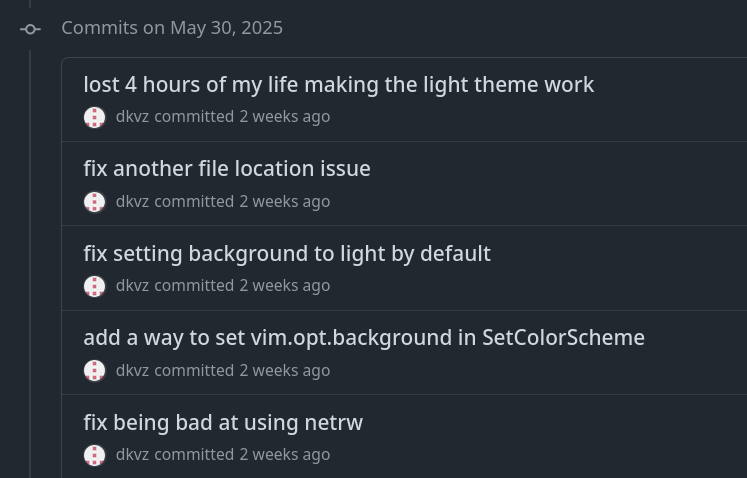Click dkvz avatar on netrw commit

pyautogui.click(x=95, y=455)
